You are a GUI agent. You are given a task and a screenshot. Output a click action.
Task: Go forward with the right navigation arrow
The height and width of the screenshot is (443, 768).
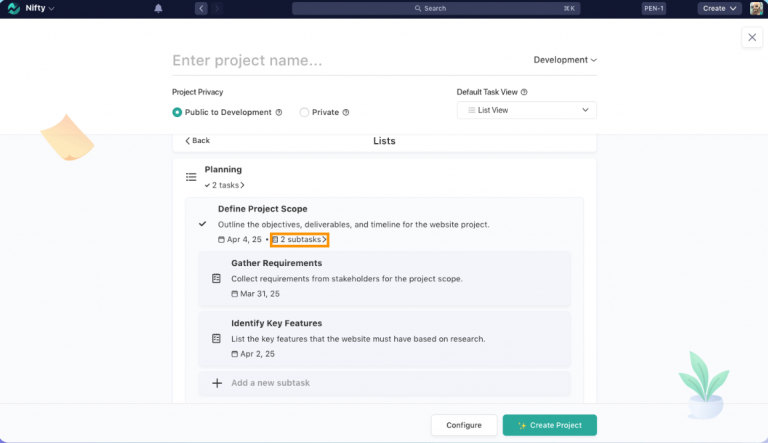[x=216, y=8]
